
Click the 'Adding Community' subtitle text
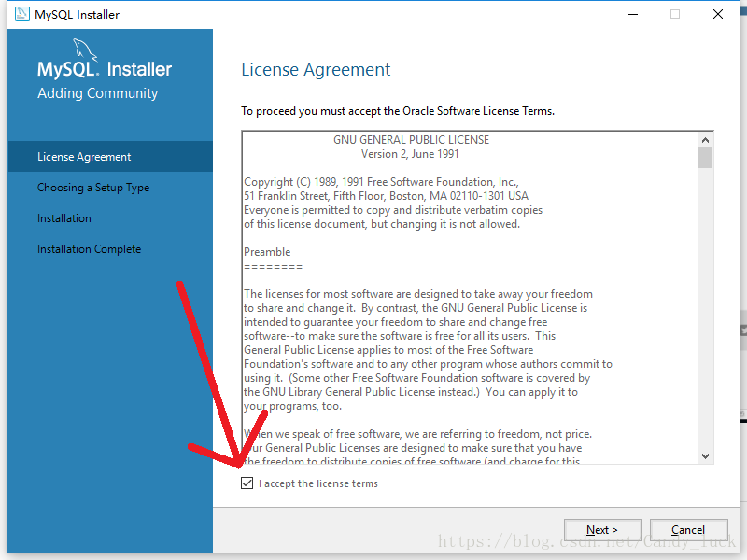tap(98, 92)
